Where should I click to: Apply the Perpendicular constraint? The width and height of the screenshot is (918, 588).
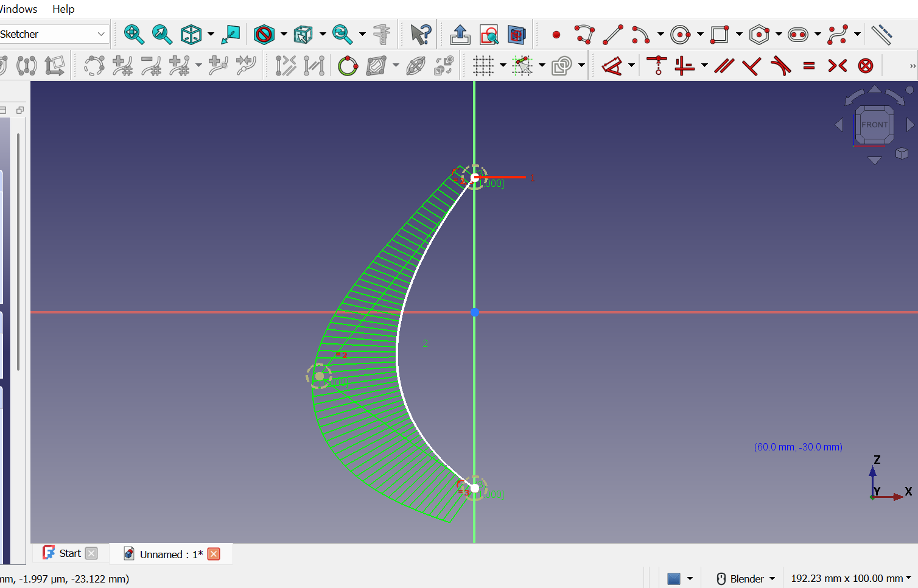752,65
